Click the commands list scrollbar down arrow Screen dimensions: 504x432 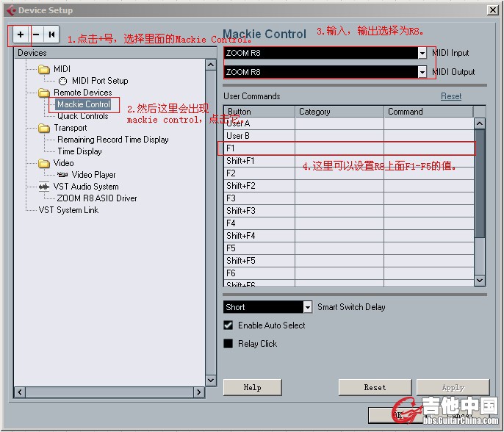pos(480,280)
